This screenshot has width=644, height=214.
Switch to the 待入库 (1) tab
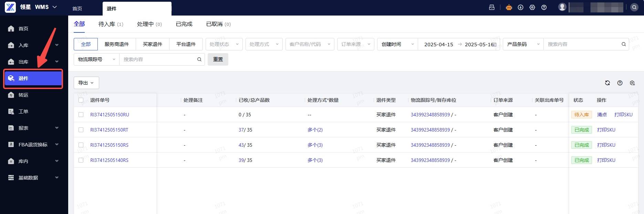pos(111,24)
